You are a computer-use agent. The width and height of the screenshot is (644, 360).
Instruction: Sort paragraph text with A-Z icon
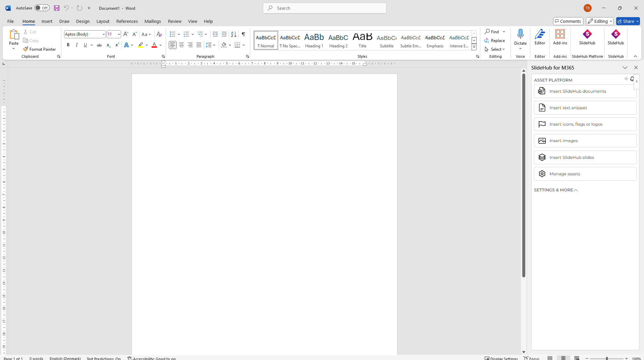point(234,34)
